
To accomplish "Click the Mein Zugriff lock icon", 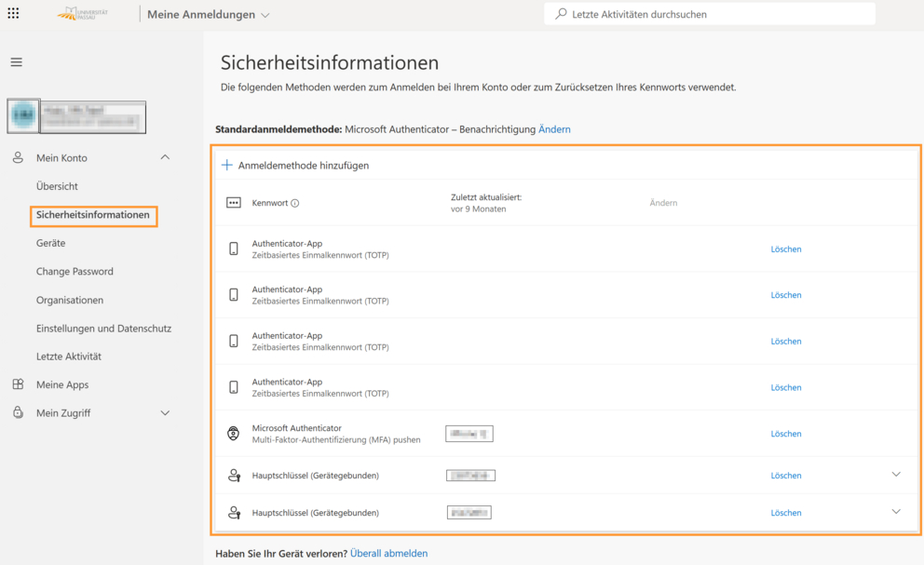I will 17,412.
